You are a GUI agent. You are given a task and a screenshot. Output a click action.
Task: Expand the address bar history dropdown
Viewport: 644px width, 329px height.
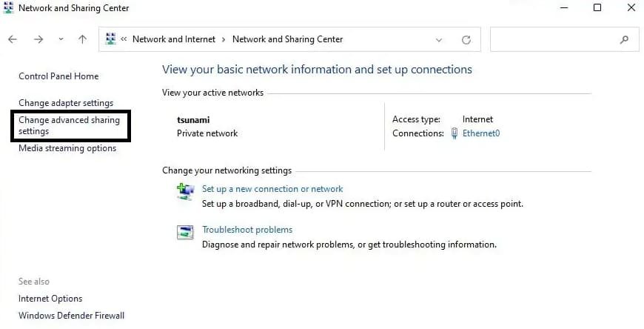point(439,39)
